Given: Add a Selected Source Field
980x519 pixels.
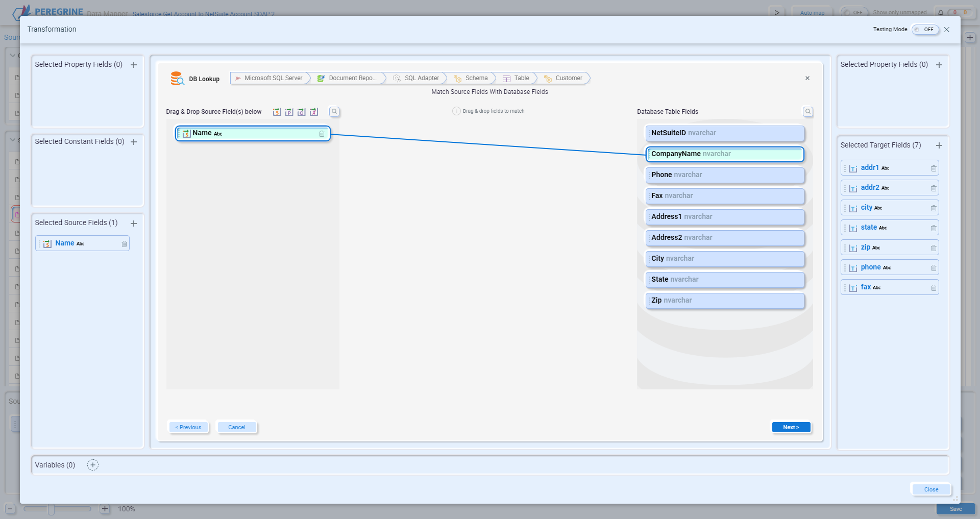Looking at the screenshot, I should (x=134, y=224).
